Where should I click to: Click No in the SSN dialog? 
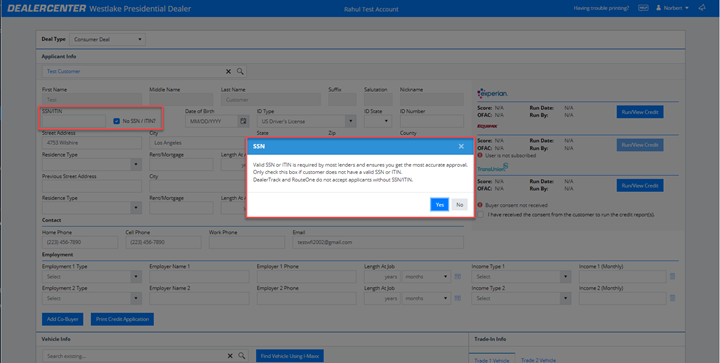point(459,205)
